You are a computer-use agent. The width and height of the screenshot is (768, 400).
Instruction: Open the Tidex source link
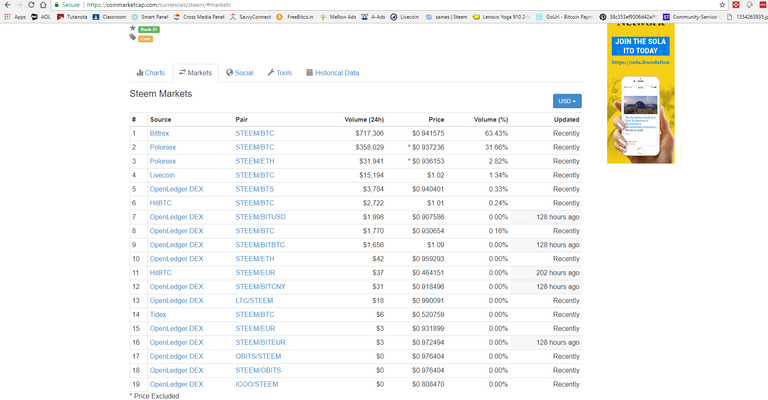158,314
